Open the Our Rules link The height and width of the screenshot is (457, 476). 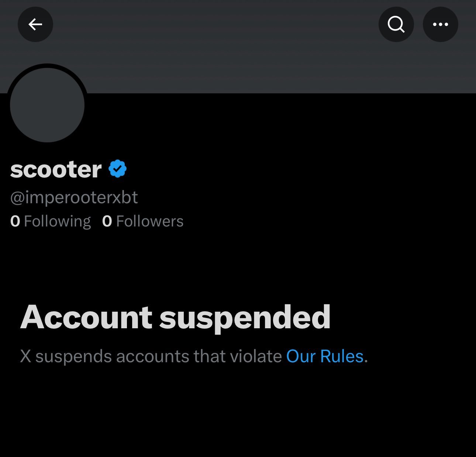pyautogui.click(x=325, y=356)
